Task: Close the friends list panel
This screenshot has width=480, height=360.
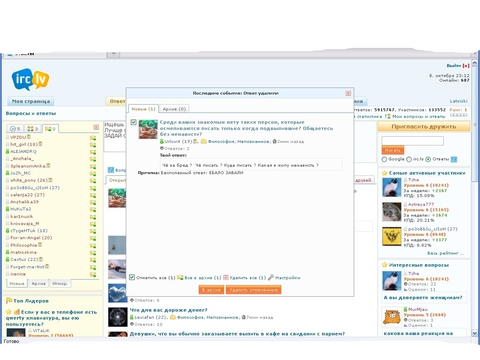Action: pos(96,127)
